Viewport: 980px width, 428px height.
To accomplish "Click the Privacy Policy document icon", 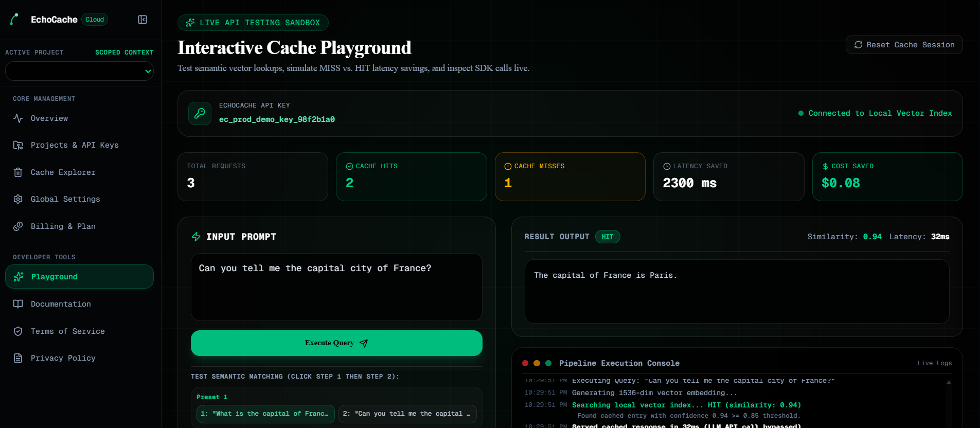I will click(x=18, y=358).
